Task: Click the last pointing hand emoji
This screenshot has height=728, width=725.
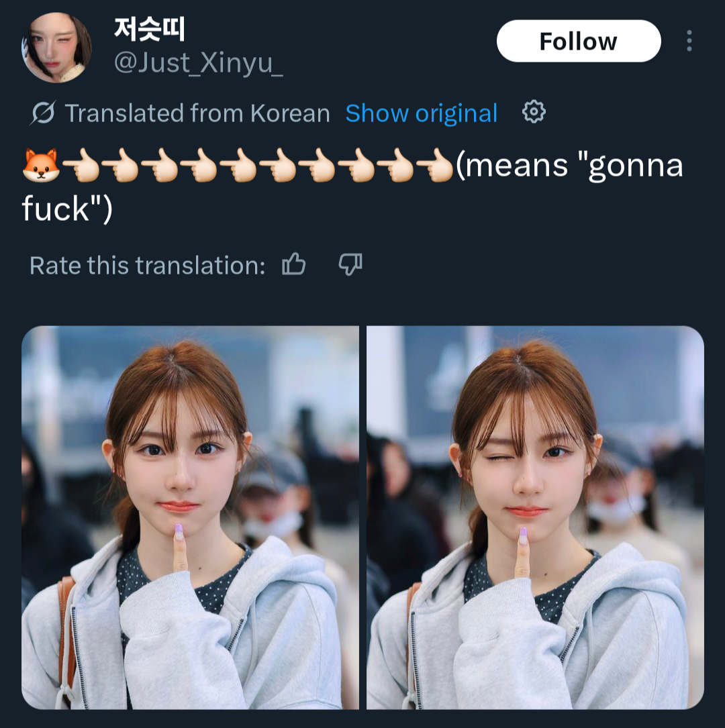Action: [435, 165]
